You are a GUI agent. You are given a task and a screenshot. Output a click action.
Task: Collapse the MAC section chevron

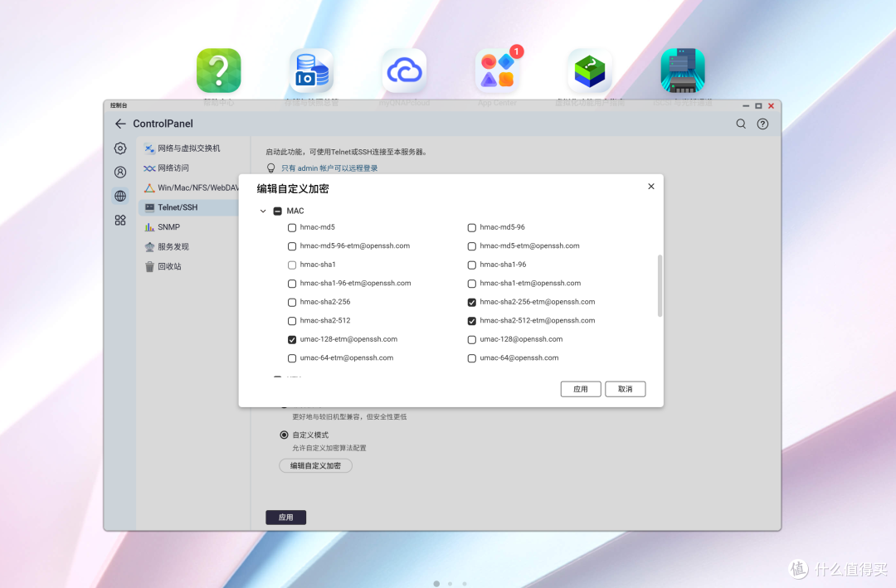click(263, 211)
